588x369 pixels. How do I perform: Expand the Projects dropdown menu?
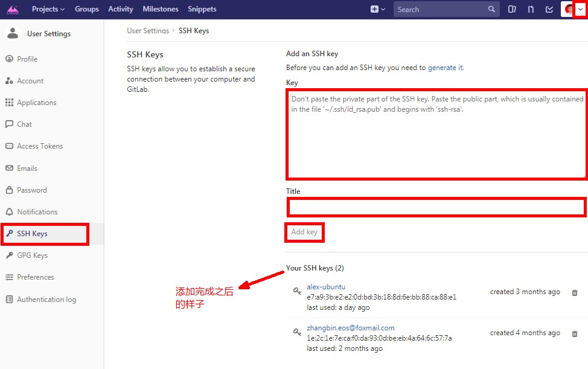[48, 9]
